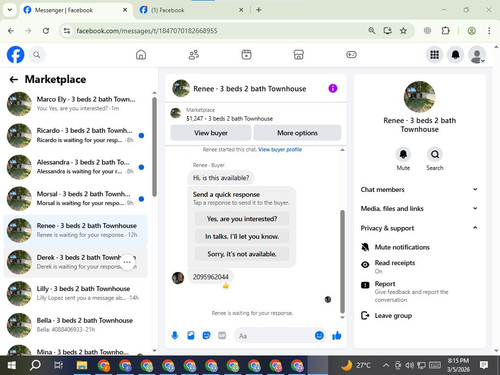Attach a photo in message composer

click(x=191, y=335)
